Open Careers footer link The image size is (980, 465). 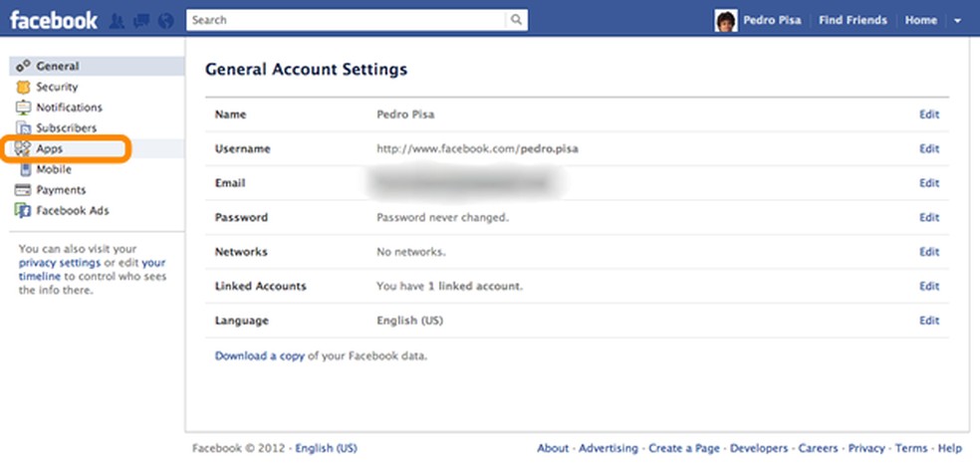pos(818,448)
